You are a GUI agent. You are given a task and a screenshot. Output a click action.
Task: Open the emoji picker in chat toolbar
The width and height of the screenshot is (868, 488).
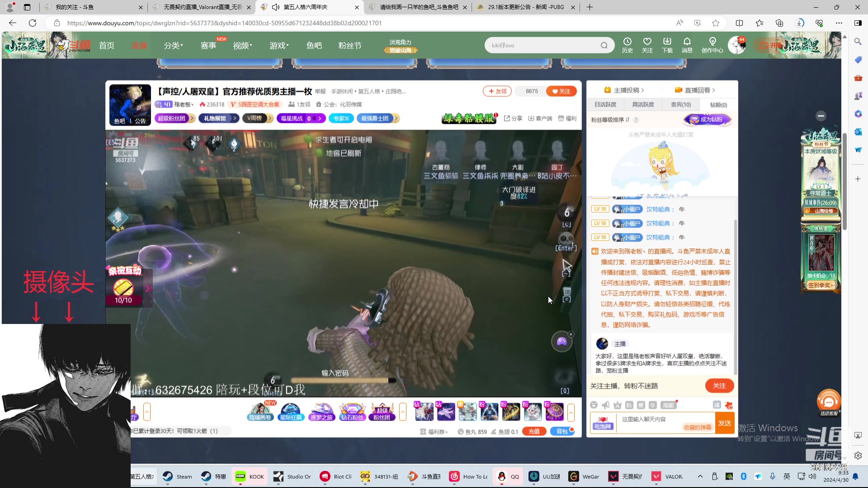594,405
